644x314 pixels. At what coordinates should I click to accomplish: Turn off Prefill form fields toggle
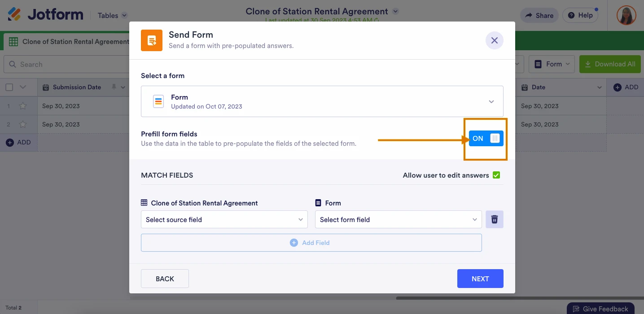click(x=486, y=138)
